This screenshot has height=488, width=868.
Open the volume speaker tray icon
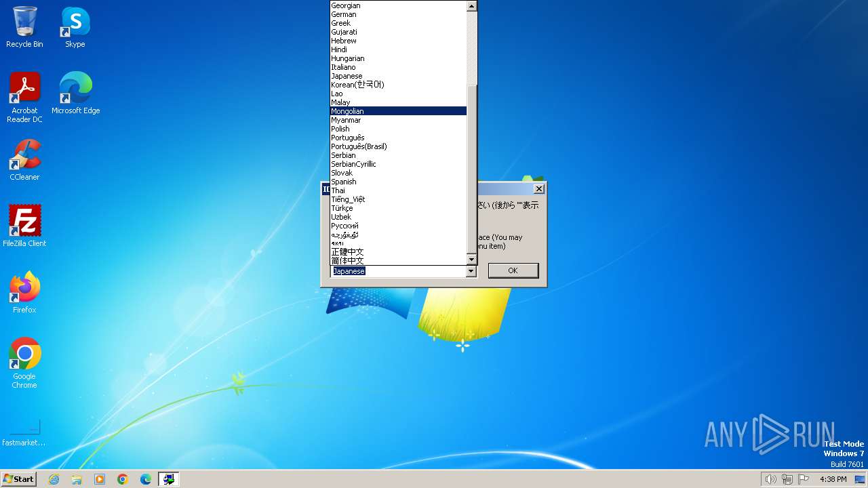point(770,479)
